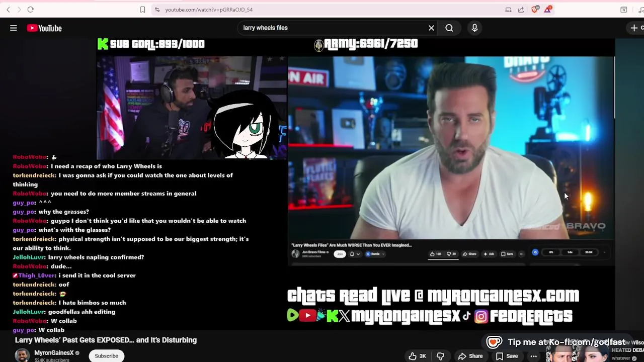Open MyronGainesX channel name link
644x362 pixels.
(x=54, y=353)
